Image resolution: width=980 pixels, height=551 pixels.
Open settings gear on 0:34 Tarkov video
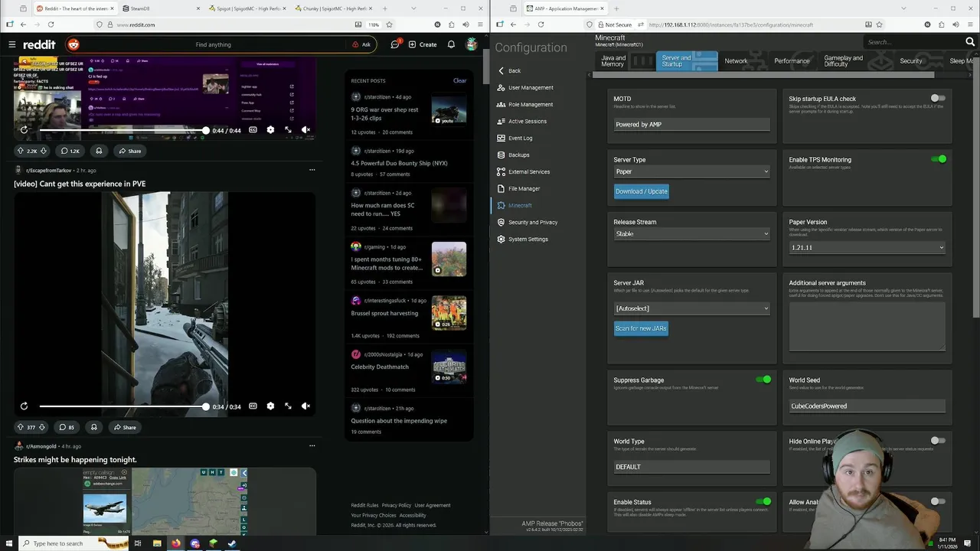point(270,406)
